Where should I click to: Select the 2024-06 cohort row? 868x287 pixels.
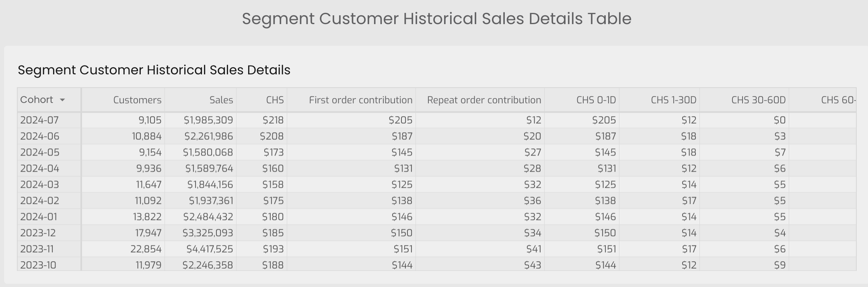click(437, 136)
